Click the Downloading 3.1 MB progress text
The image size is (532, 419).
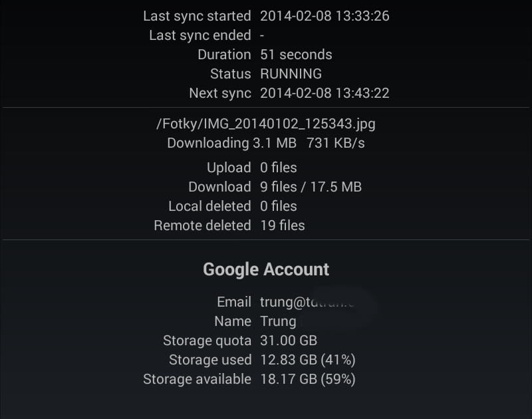(231, 143)
